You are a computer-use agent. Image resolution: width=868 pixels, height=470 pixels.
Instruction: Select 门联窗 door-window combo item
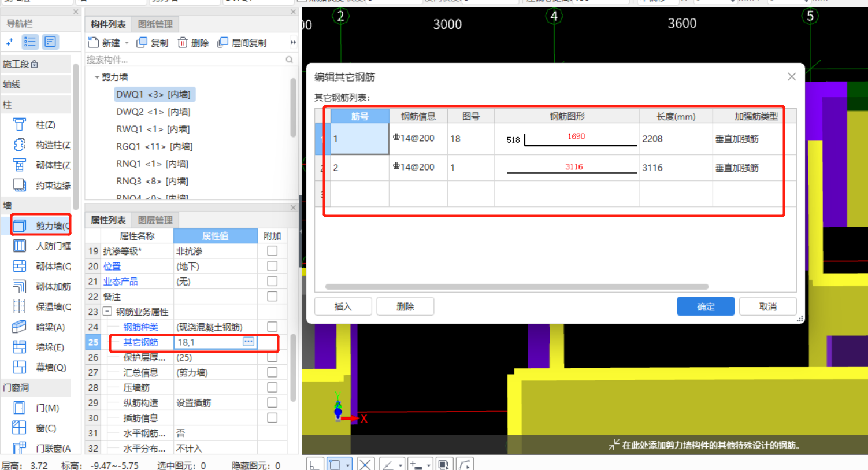tap(40, 449)
